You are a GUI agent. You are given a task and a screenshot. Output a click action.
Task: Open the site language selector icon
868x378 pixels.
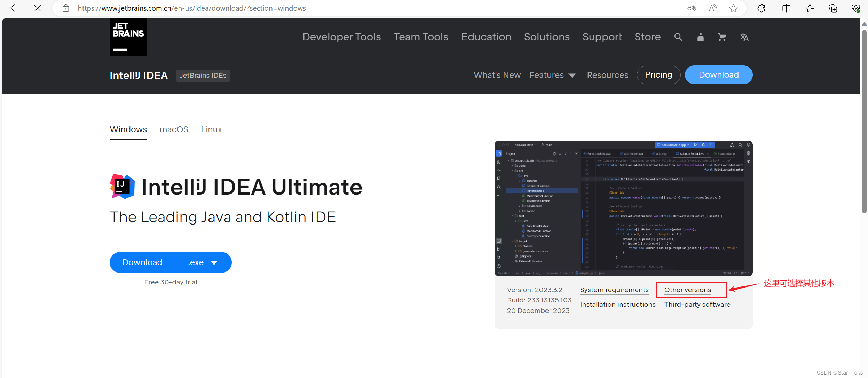(x=744, y=37)
